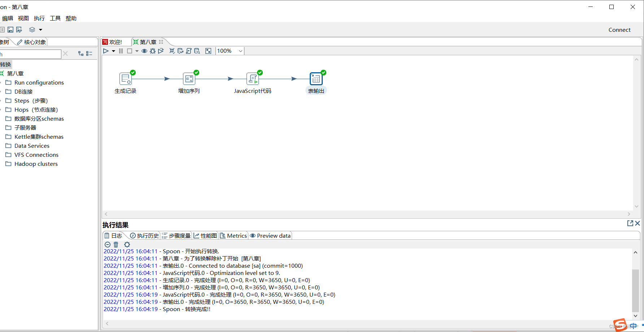Select the 增加序列 step icon
Viewport: 644px width, 332px height.
coord(189,79)
